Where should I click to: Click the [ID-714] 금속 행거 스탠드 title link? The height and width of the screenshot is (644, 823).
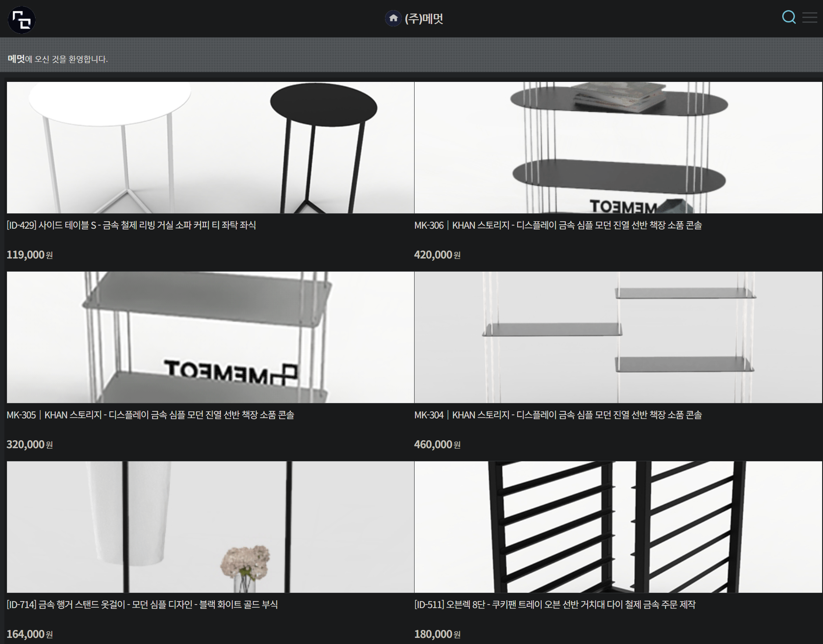[x=142, y=605]
